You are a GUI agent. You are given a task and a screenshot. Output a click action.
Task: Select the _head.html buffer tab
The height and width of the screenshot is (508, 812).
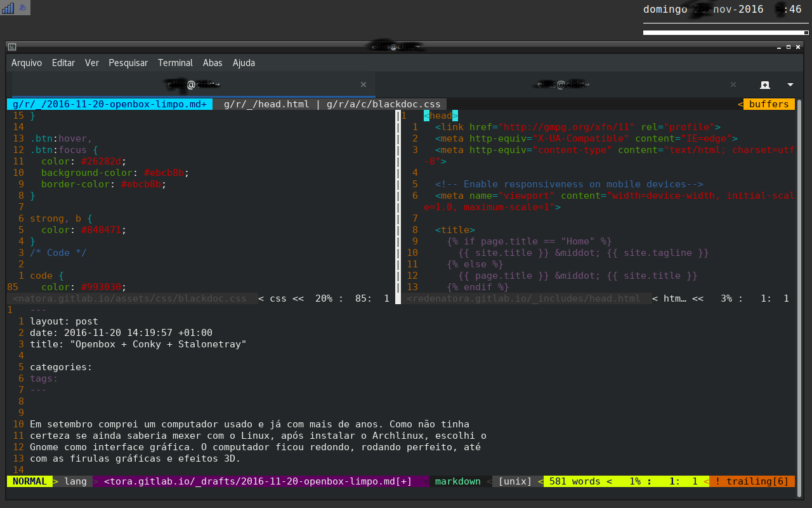(x=266, y=104)
